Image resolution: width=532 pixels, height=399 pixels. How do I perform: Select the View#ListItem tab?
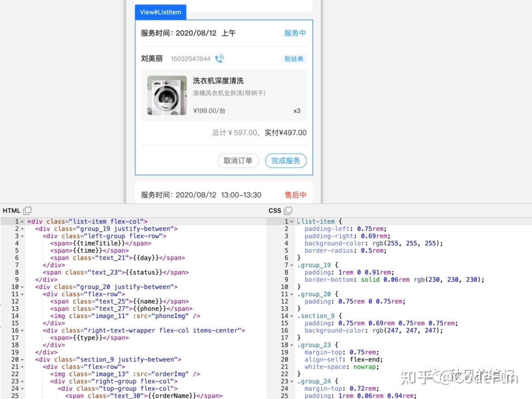[161, 12]
